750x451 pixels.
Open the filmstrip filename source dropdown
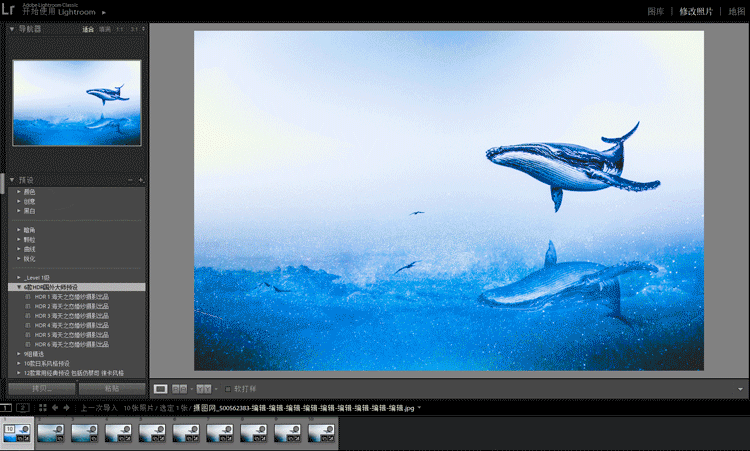pyautogui.click(x=419, y=408)
